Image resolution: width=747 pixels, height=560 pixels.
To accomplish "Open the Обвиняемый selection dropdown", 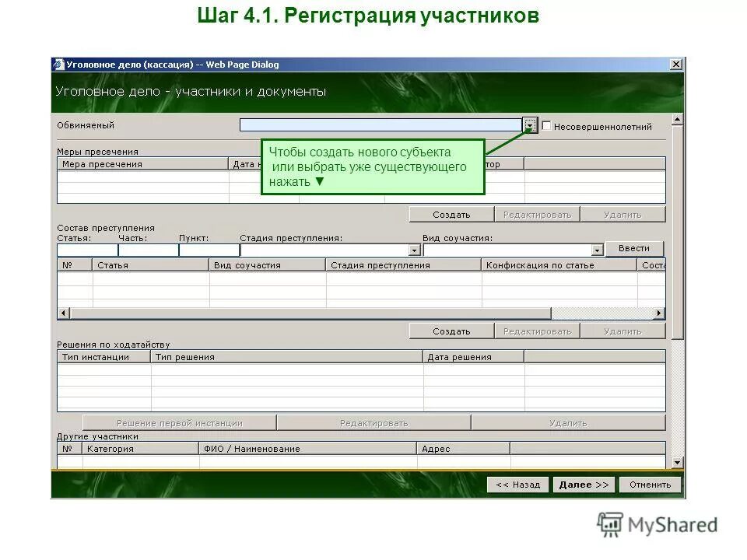I will (530, 124).
